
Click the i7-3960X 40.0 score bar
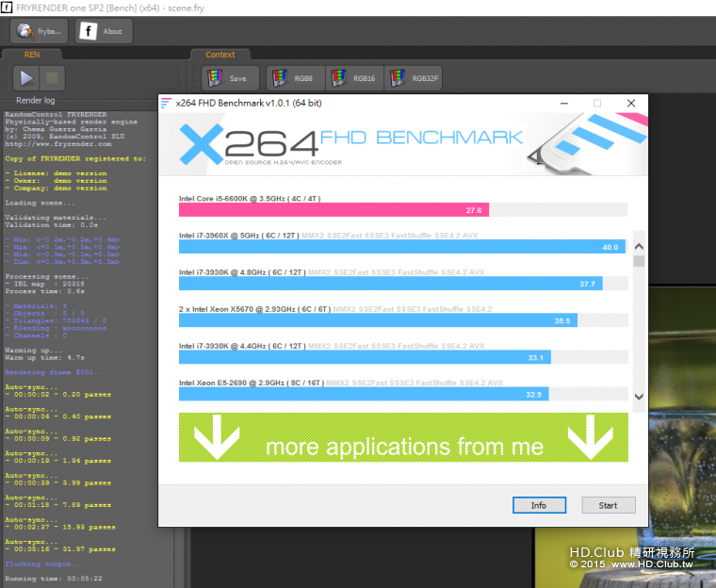tap(401, 247)
